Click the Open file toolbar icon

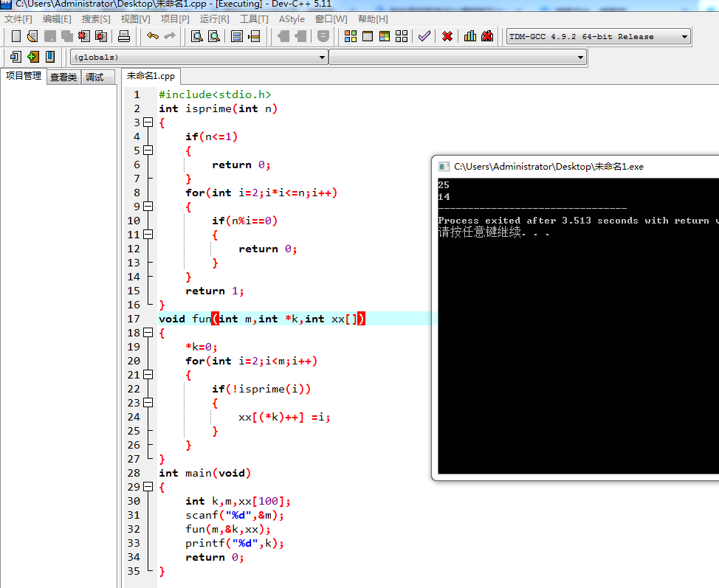[x=32, y=36]
